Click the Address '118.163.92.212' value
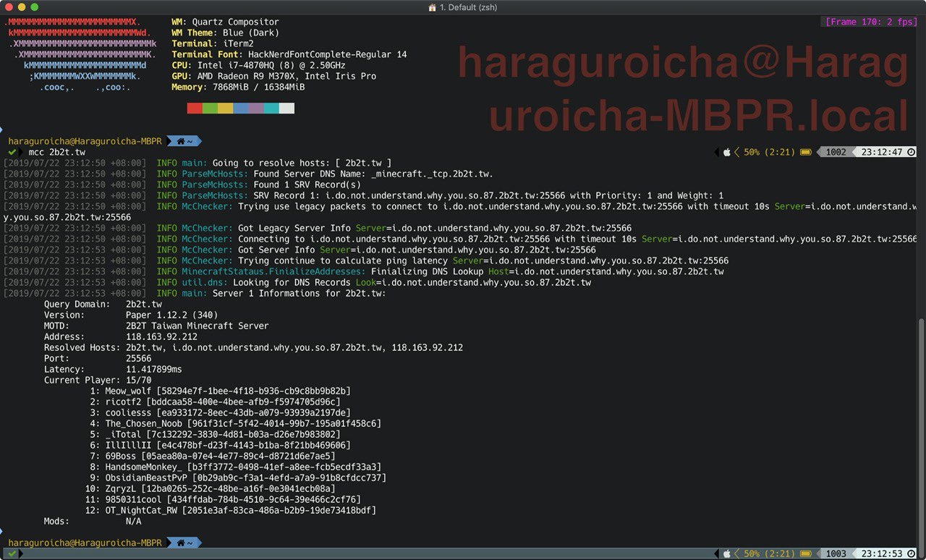Image resolution: width=926 pixels, height=560 pixels. [161, 336]
